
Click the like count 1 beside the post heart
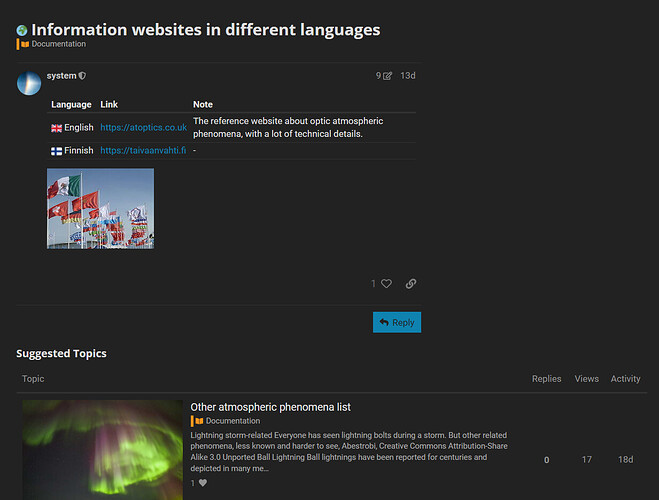pyautogui.click(x=373, y=284)
